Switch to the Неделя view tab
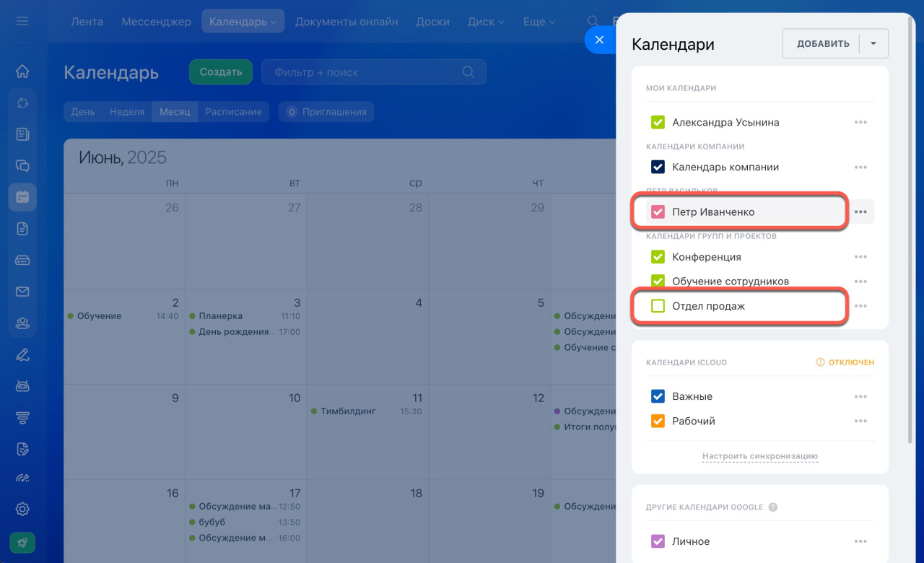The width and height of the screenshot is (924, 563). point(127,112)
